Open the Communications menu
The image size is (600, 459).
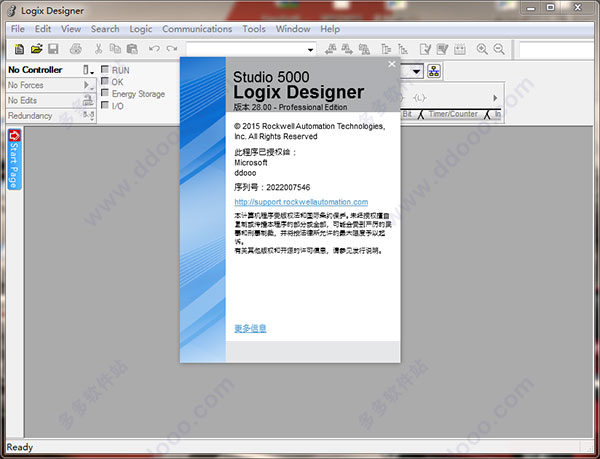click(x=197, y=29)
